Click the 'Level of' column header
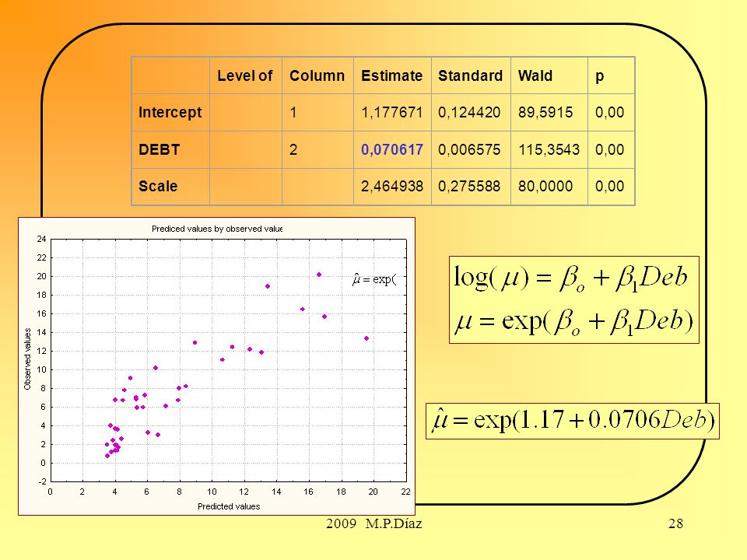This screenshot has width=747, height=560. coord(245,75)
